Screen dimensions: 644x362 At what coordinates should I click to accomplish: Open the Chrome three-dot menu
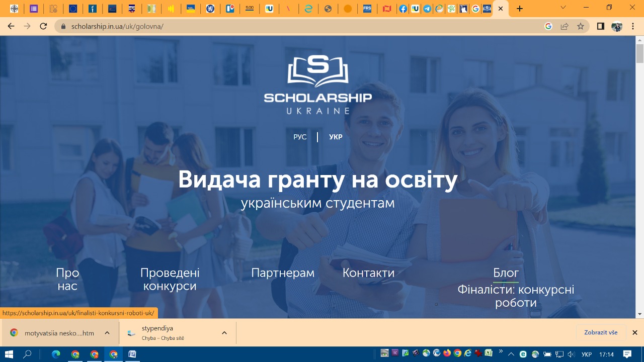click(x=633, y=26)
